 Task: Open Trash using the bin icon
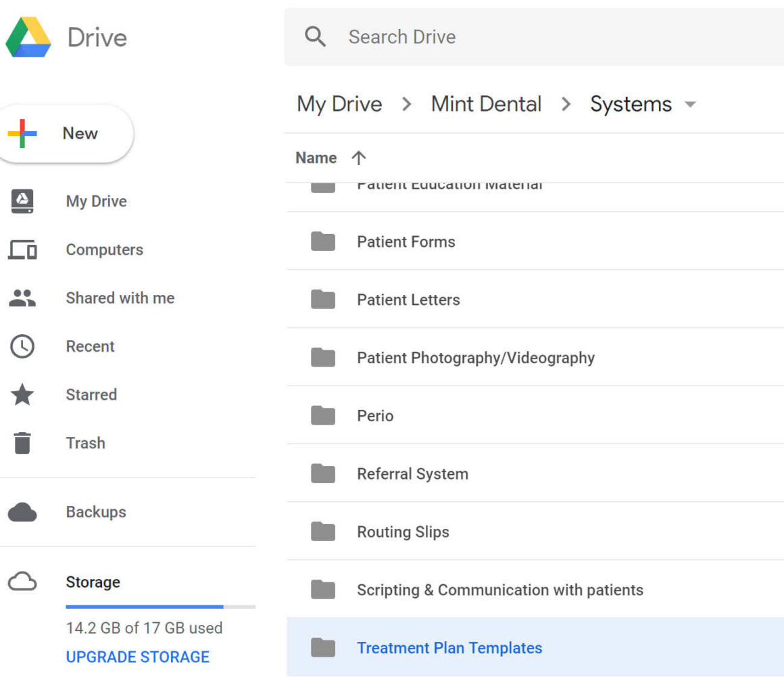pyautogui.click(x=23, y=443)
